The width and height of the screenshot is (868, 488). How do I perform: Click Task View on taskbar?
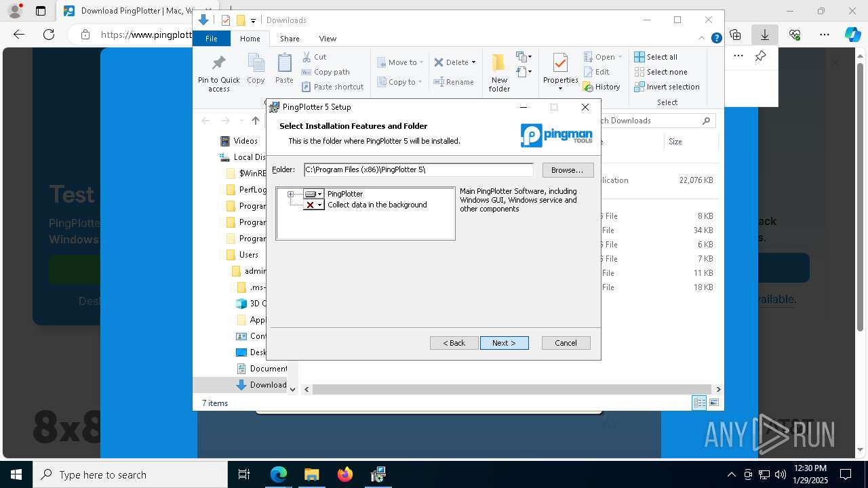244,475
